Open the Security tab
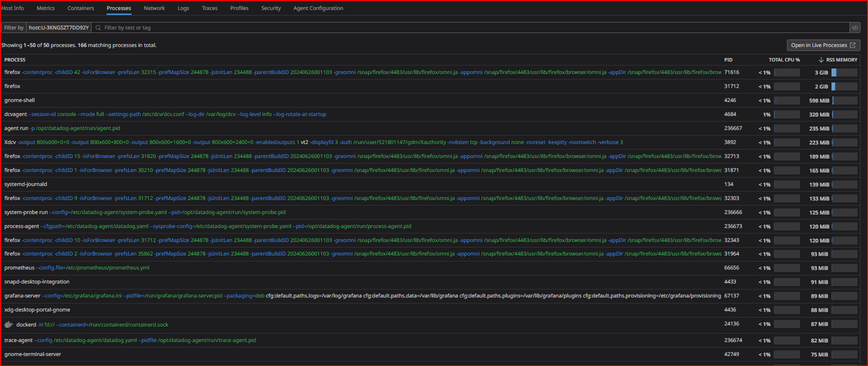This screenshot has width=868, height=366. (271, 8)
